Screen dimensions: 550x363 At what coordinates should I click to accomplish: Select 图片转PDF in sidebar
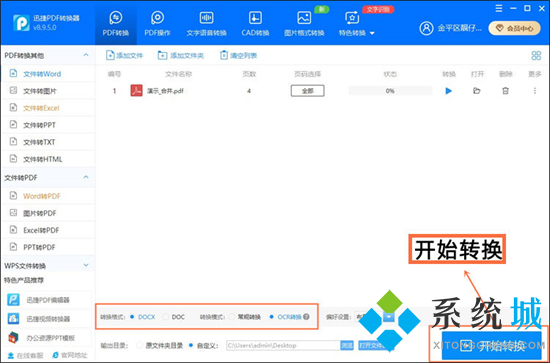coord(48,213)
